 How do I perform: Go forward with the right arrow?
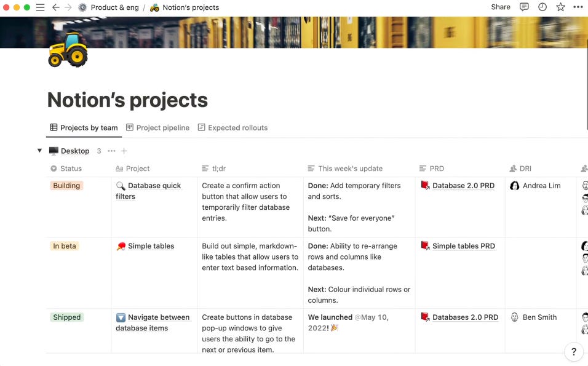68,7
